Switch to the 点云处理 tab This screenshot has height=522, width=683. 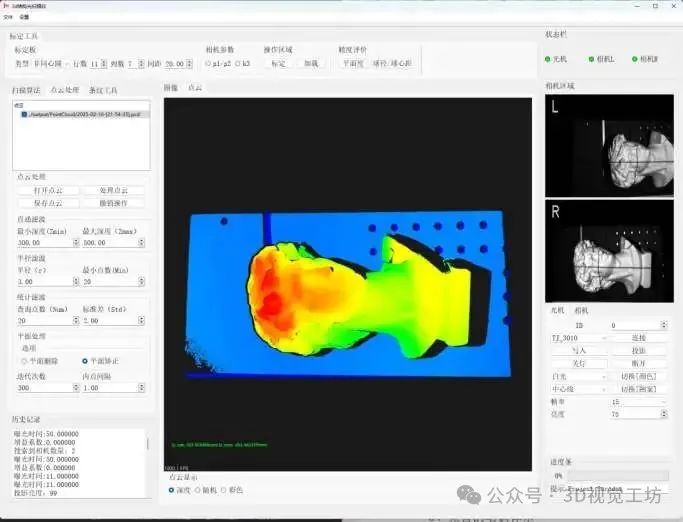pyautogui.click(x=64, y=90)
